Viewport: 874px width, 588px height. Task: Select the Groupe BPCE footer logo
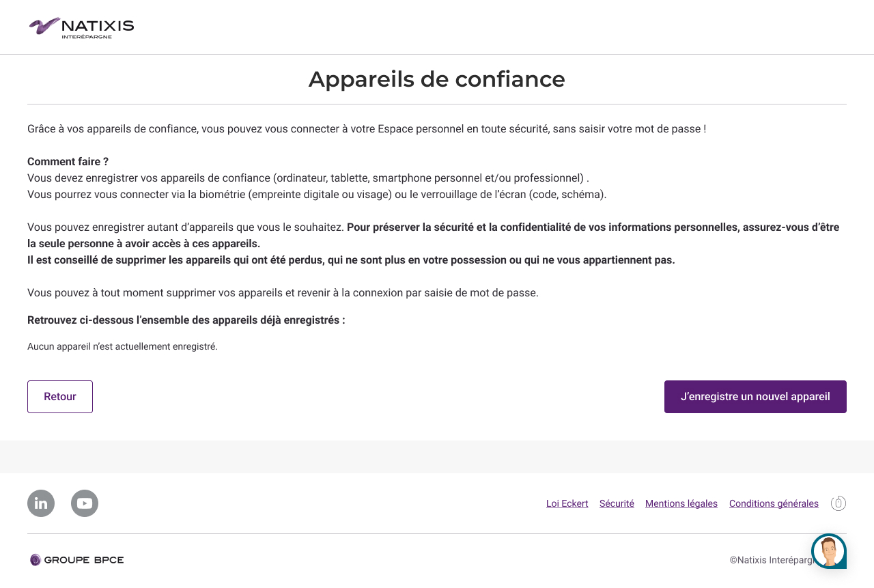76,559
